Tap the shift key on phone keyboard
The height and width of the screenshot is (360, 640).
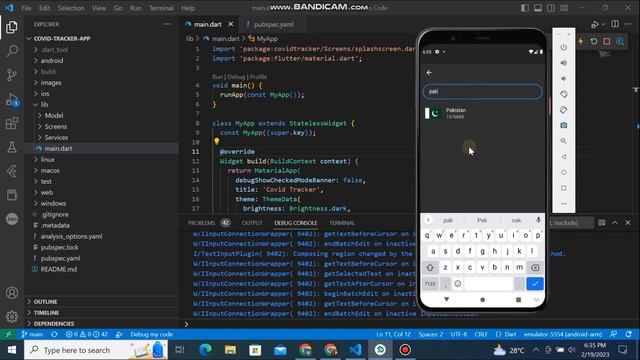click(x=430, y=268)
